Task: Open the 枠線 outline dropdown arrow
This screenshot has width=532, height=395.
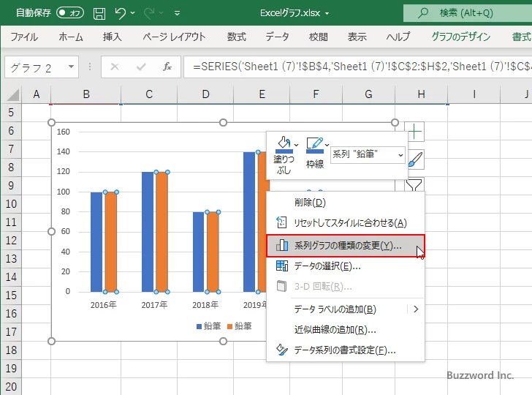Action: pos(327,145)
